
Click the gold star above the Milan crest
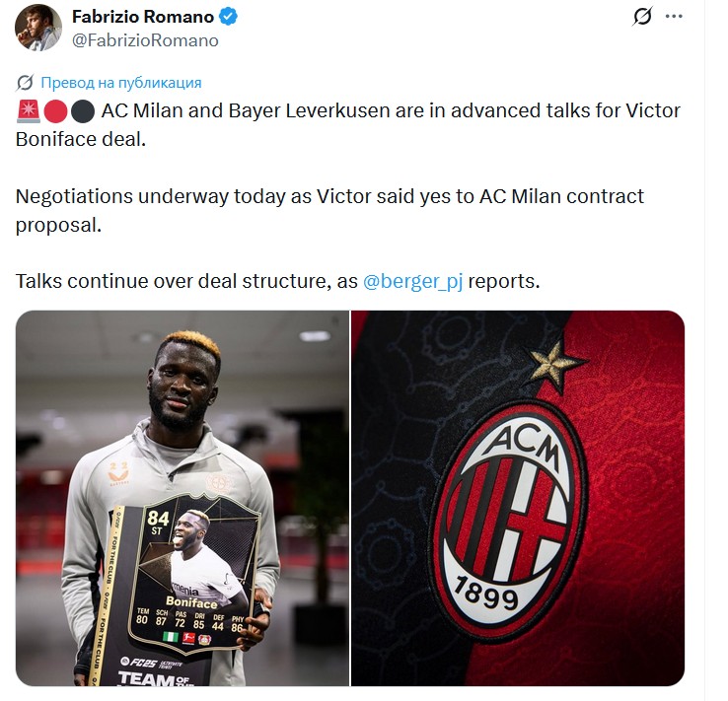pyautogui.click(x=554, y=365)
